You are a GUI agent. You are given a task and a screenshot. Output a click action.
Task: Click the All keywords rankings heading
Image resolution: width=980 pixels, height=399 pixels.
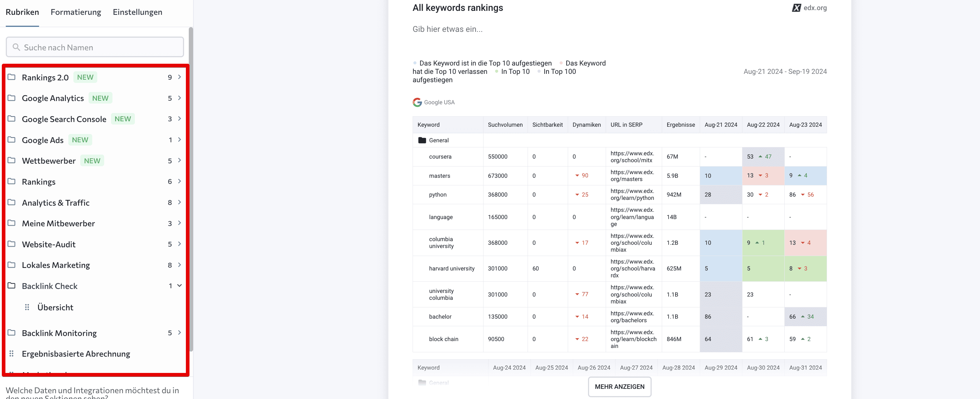457,8
